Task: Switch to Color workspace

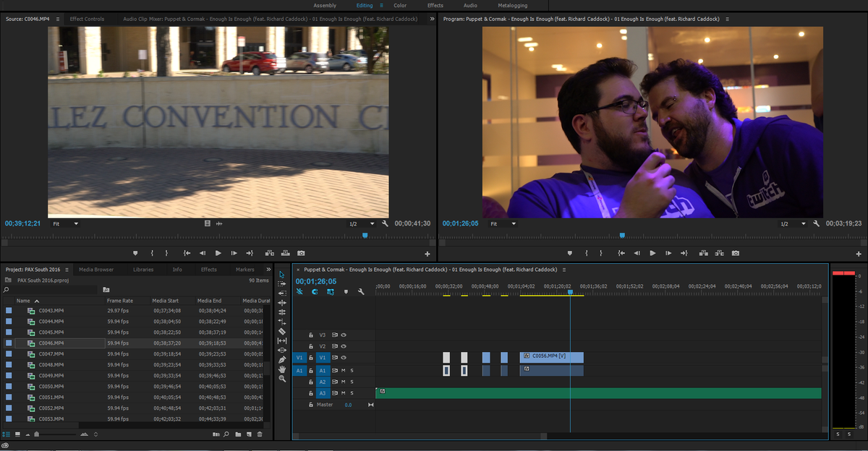Action: (x=400, y=5)
